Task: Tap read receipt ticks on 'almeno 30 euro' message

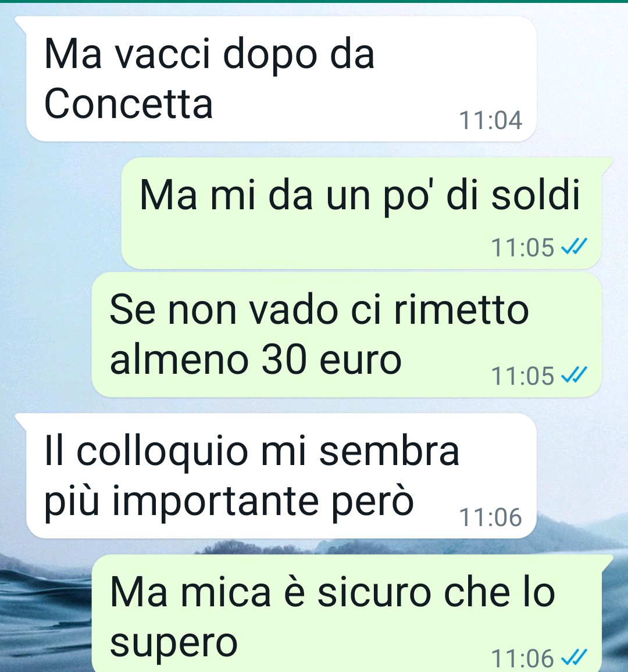Action: [x=574, y=375]
